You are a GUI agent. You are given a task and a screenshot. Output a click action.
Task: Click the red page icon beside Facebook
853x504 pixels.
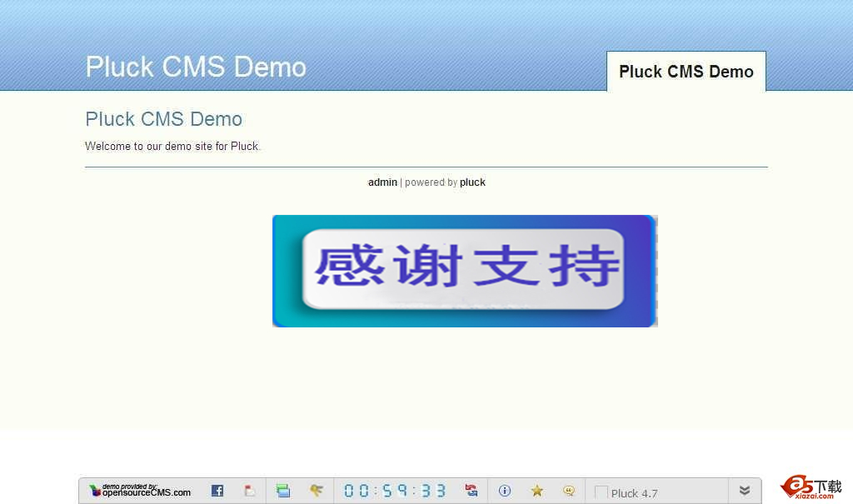click(x=249, y=491)
